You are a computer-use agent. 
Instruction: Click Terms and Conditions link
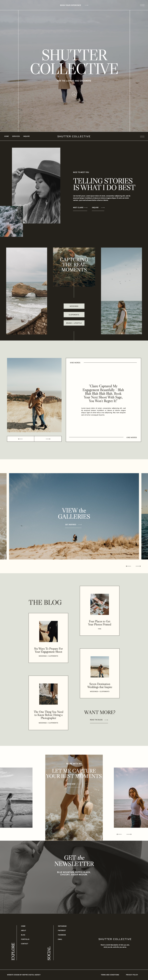[x=110, y=975]
